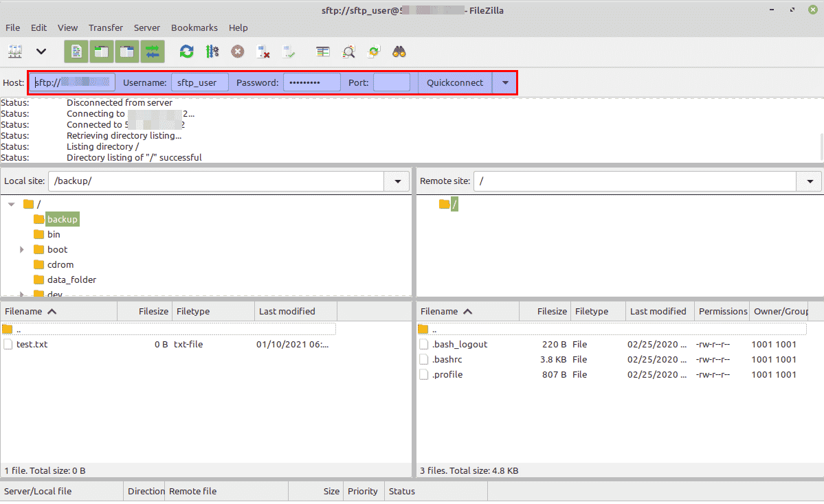Open the Site Manager sites dropdown
The width and height of the screenshot is (824, 504).
coord(41,51)
